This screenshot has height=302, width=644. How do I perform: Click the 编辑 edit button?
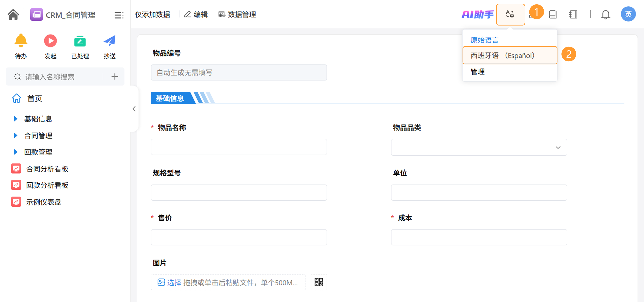(x=196, y=14)
